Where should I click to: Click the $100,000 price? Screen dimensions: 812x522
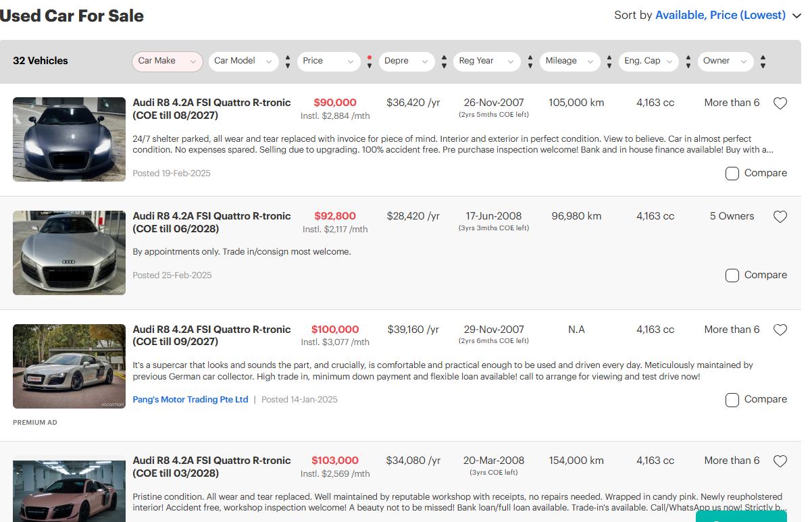click(335, 330)
